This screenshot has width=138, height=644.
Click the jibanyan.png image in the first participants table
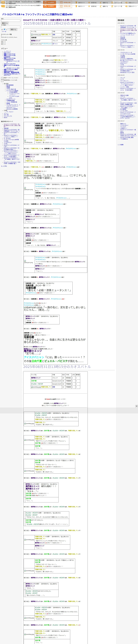(x=36, y=44)
